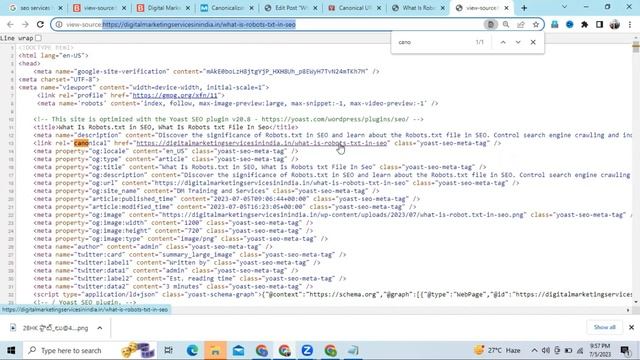This screenshot has height=360, width=640.
Task: Click the og:site_name 'DM Training and Services' line
Action: (x=206, y=191)
